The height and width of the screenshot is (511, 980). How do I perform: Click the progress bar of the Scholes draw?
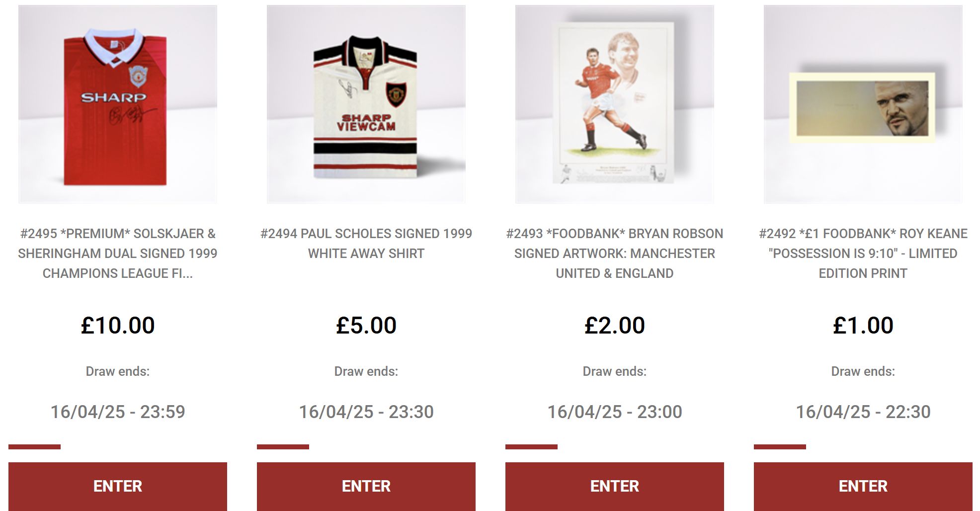tap(283, 447)
